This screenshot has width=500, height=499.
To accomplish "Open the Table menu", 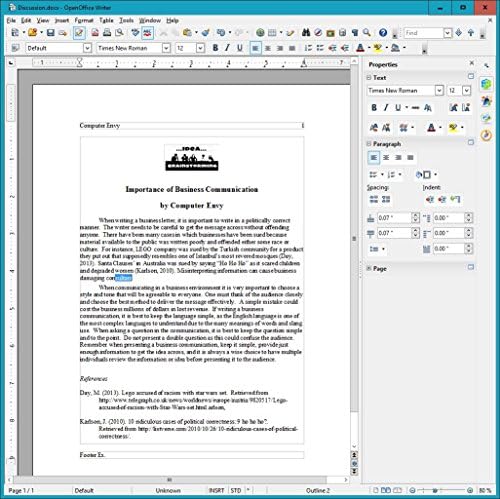I will [x=106, y=20].
